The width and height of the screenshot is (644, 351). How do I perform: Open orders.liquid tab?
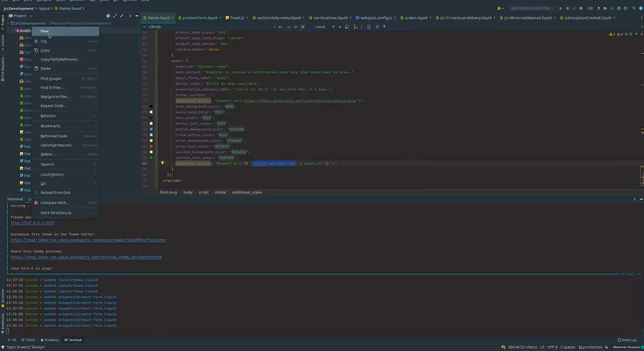pyautogui.click(x=416, y=18)
